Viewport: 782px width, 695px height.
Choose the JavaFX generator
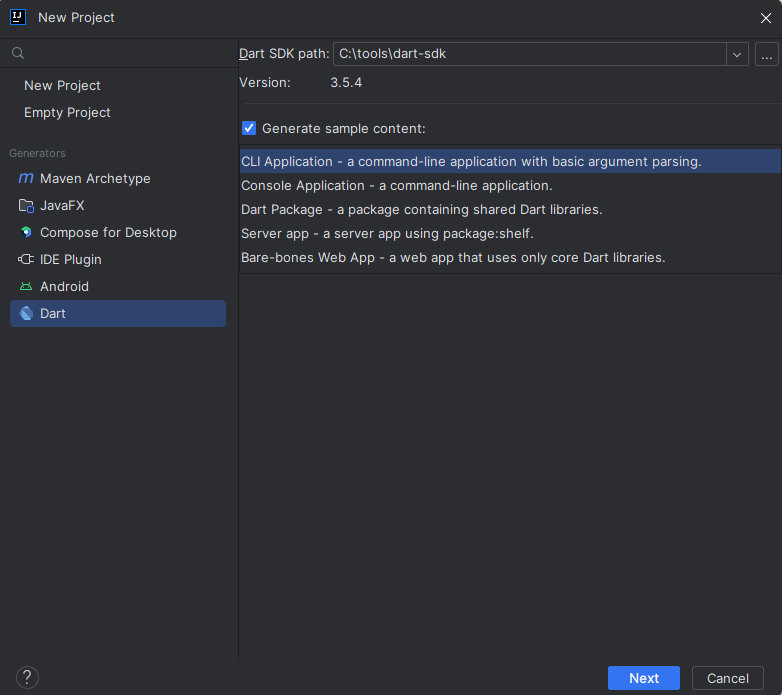[x=118, y=205]
